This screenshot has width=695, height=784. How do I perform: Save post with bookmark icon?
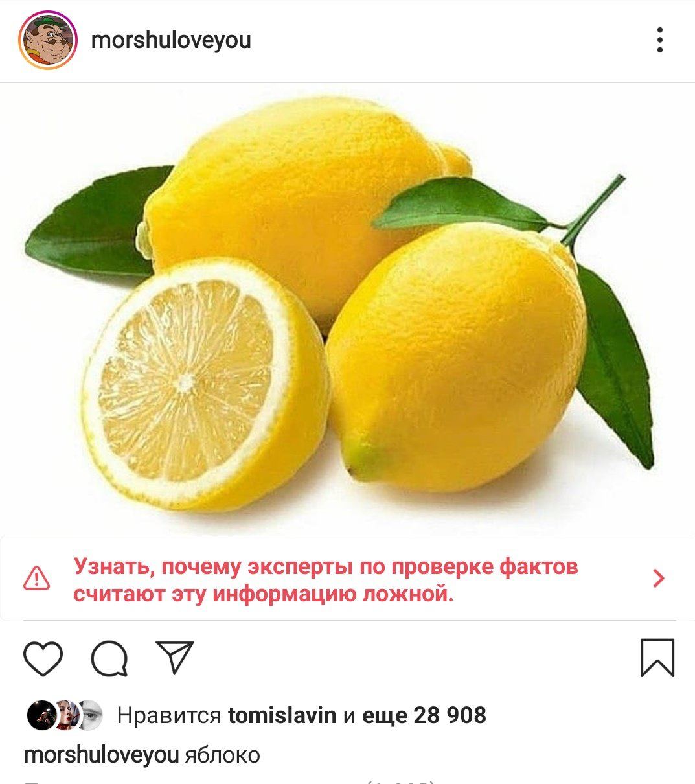(x=657, y=658)
